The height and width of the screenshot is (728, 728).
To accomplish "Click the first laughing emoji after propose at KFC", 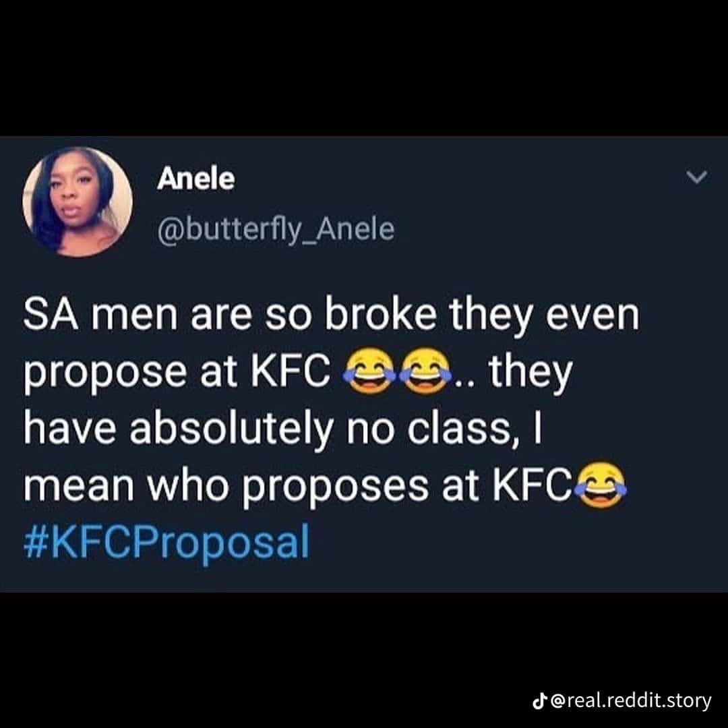I will 369,372.
